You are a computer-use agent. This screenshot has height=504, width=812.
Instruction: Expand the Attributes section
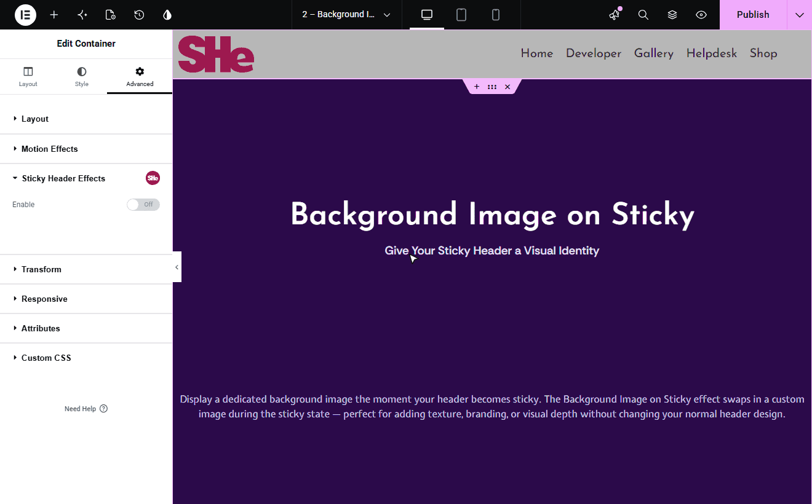86,328
